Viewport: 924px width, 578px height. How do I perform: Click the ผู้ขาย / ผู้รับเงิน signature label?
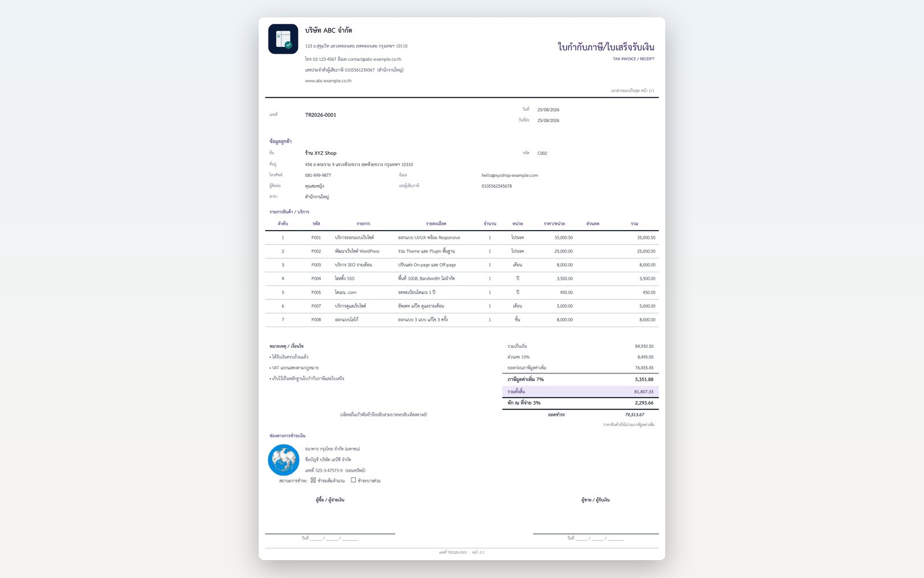click(x=595, y=499)
